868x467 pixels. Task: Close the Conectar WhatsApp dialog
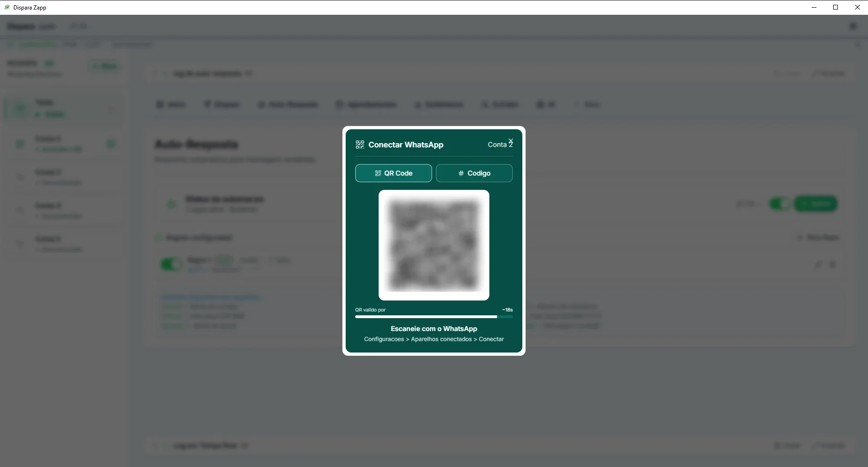(511, 141)
